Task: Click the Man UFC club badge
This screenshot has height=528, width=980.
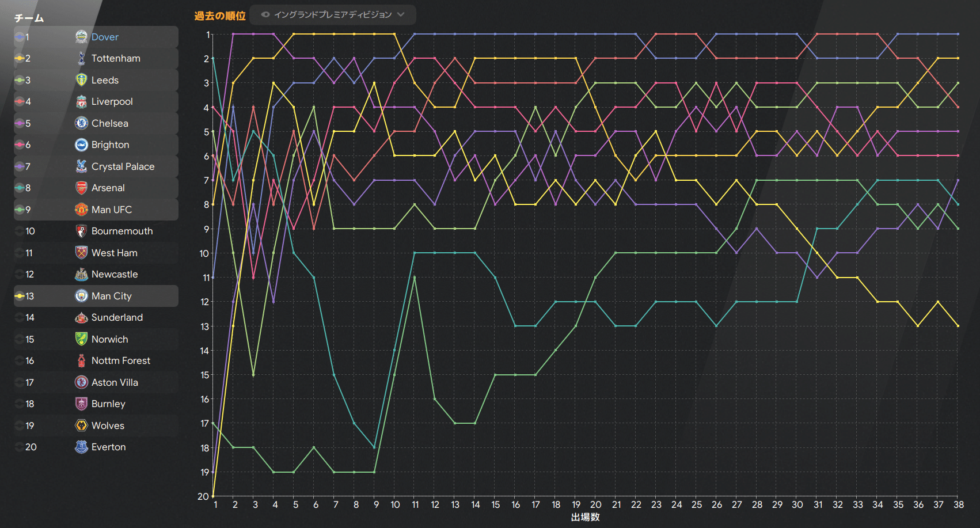Action: pyautogui.click(x=81, y=210)
